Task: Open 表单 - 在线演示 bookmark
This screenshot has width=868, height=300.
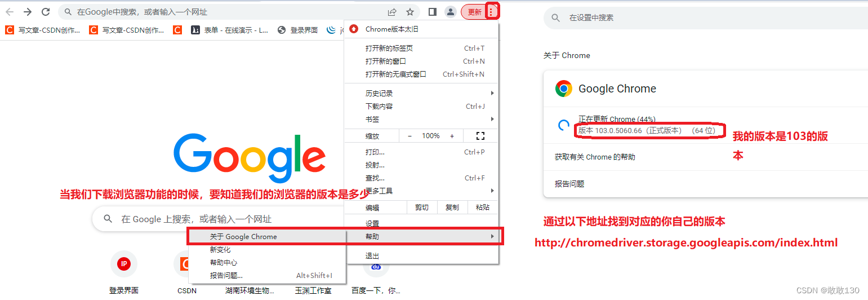Action: pyautogui.click(x=230, y=30)
